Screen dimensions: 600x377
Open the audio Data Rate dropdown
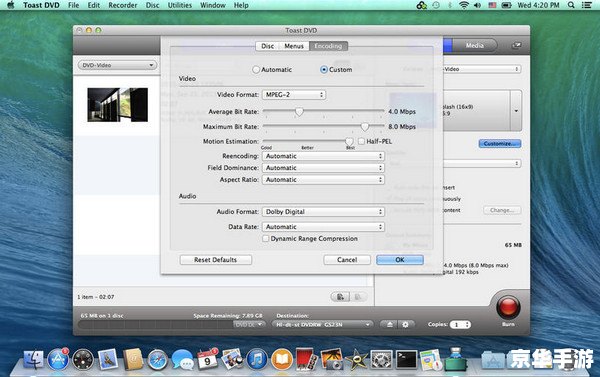click(323, 227)
